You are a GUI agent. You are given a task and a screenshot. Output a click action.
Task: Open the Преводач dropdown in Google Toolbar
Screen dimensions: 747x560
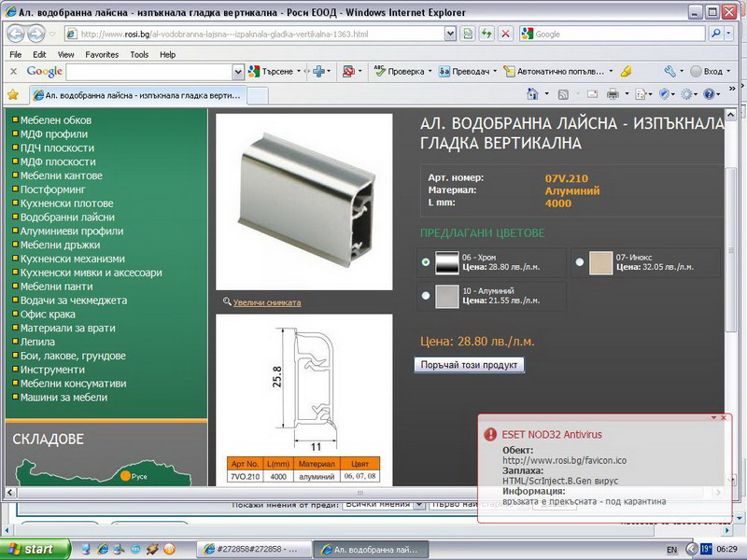tap(494, 71)
